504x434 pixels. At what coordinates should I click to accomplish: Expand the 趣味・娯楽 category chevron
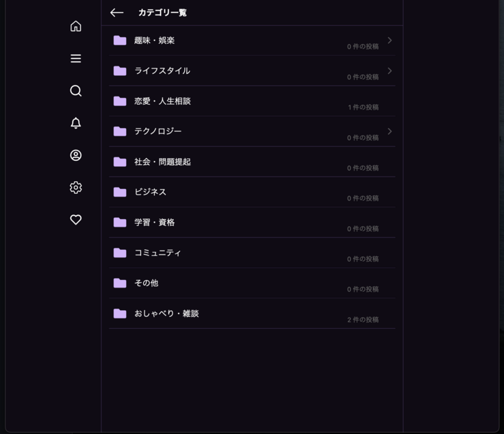[x=390, y=40]
